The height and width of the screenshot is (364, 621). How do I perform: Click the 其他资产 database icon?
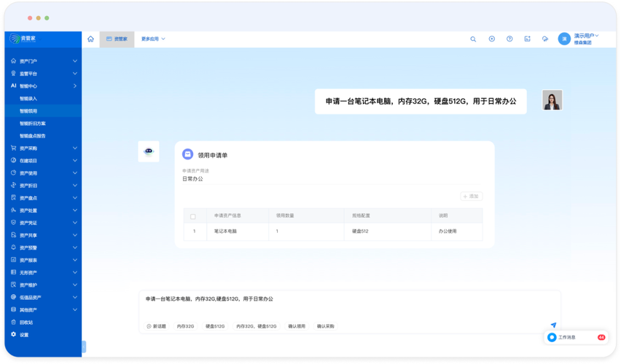coord(13,309)
